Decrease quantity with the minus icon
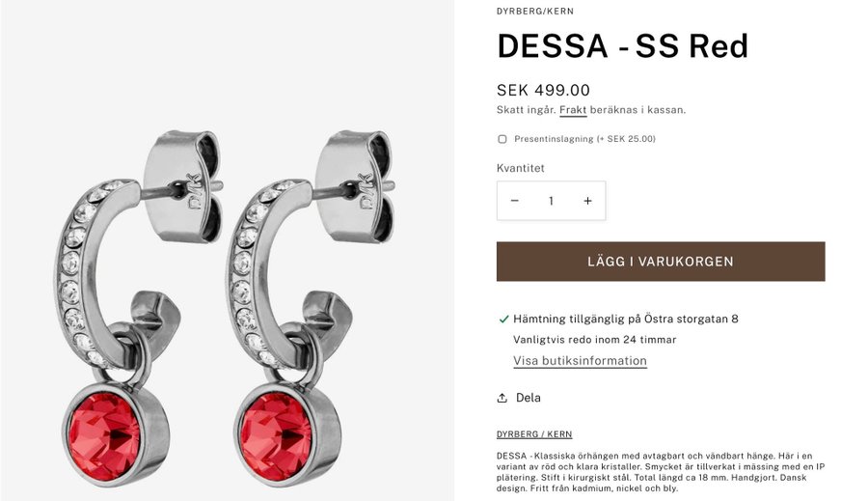 [x=514, y=201]
